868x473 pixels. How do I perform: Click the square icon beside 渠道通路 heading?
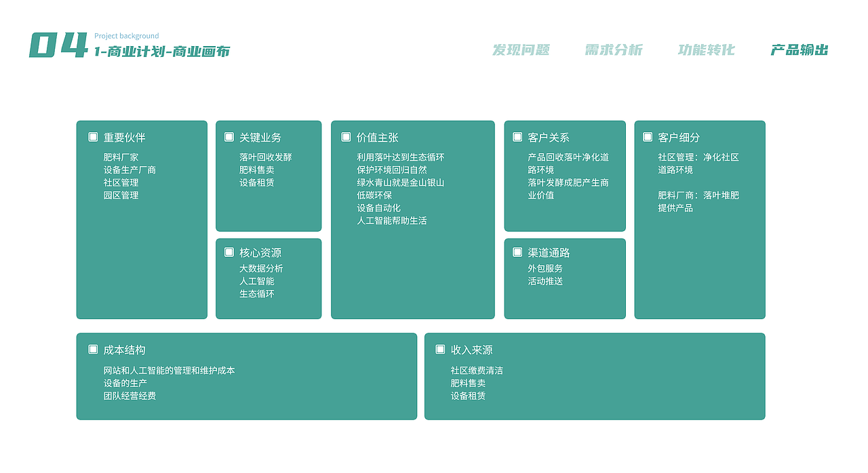517,251
